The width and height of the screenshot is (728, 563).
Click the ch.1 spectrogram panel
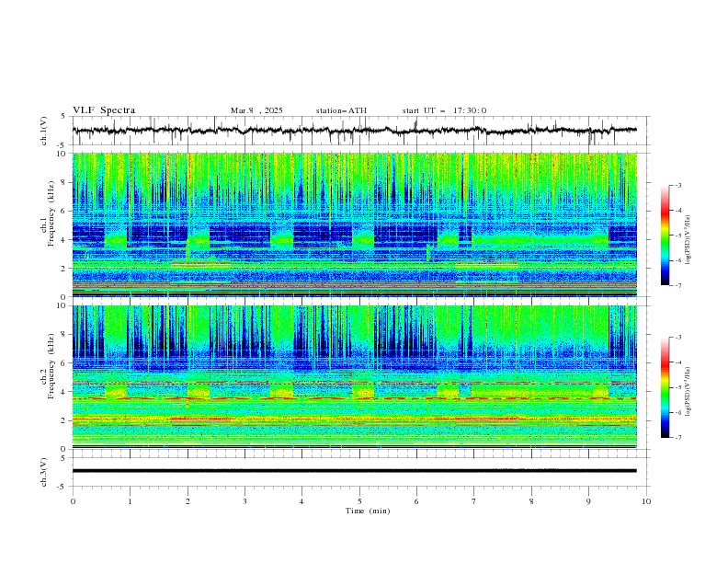(x=355, y=224)
